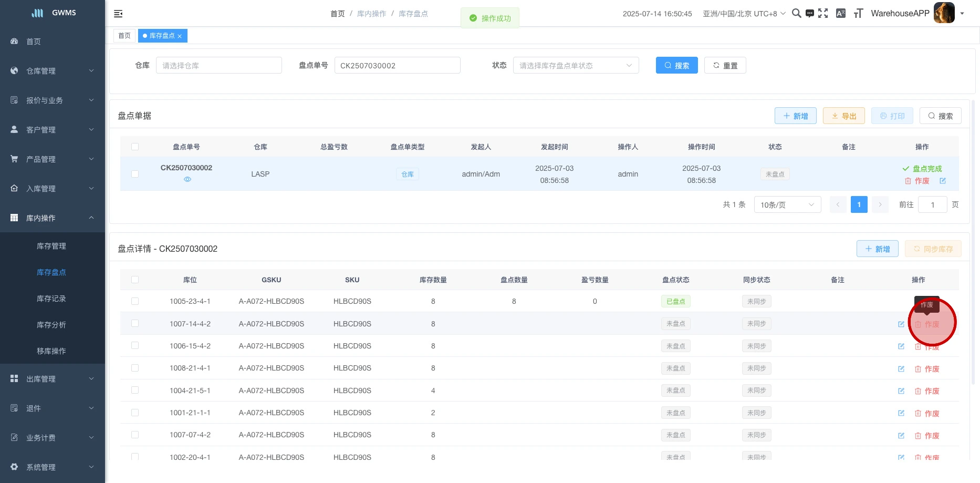The image size is (980, 483).
Task: Collapse the sidebar with the hamburger icon
Action: (x=118, y=14)
